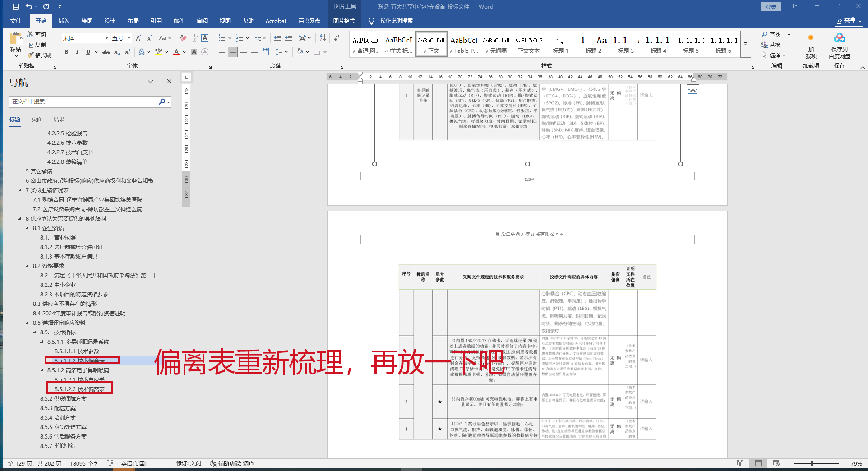The image size is (868, 471).
Task: Open the phonetic guide (wén) tool
Action: click(194, 38)
